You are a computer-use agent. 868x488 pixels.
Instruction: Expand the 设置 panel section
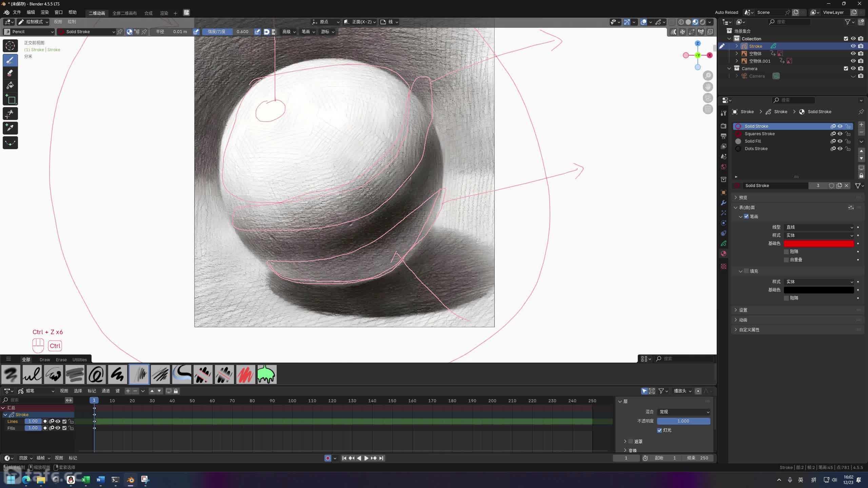click(x=743, y=310)
